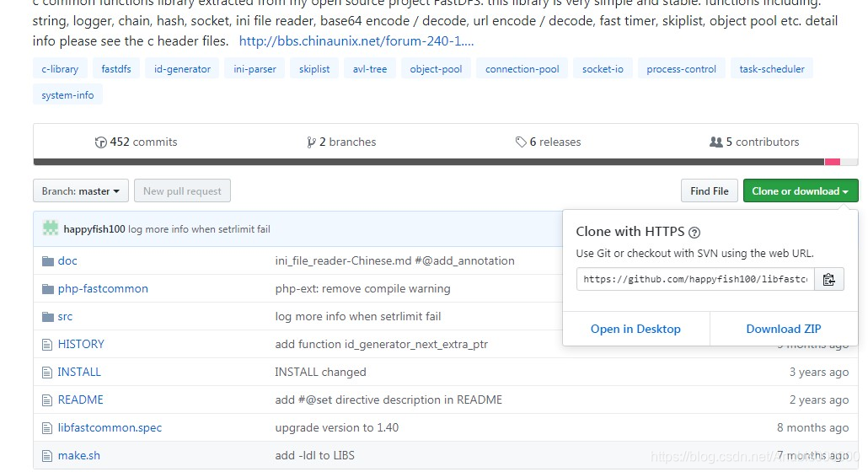Open the make.sh file link
This screenshot has height=472, width=868.
coord(78,456)
